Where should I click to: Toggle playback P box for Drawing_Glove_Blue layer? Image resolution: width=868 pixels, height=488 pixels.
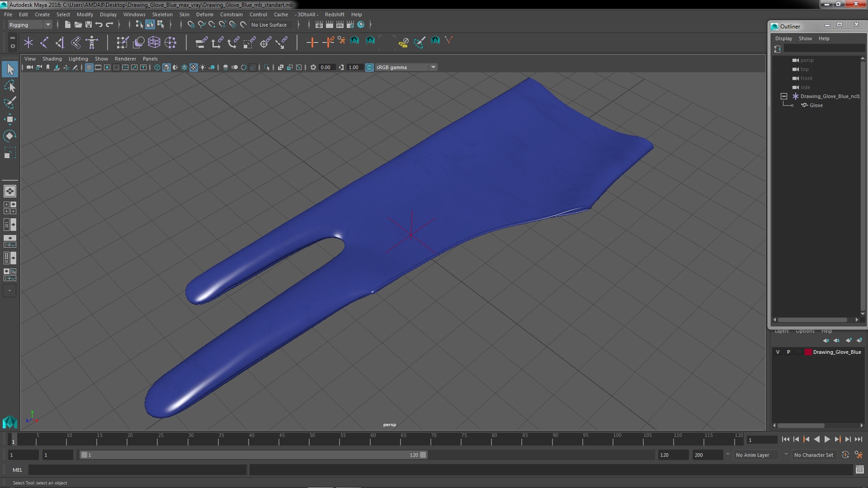(788, 352)
